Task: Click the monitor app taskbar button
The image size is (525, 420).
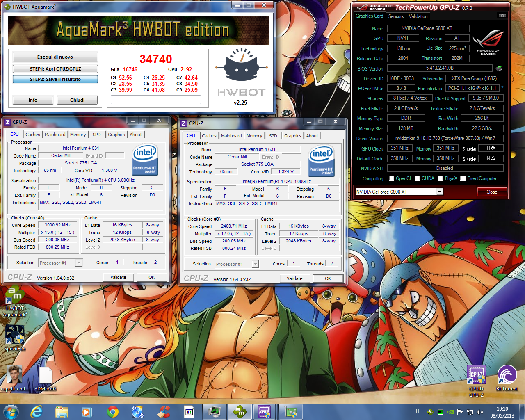Action: [x=214, y=412]
